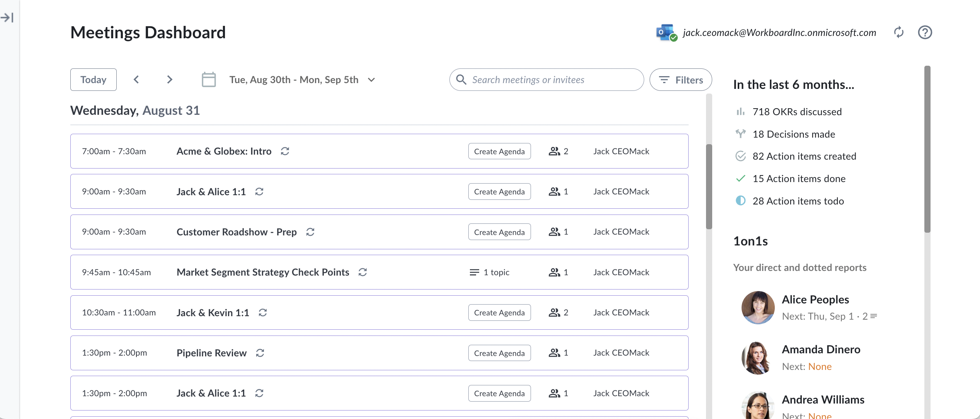This screenshot has height=419, width=980.
Task: Click recurring icon on Customer Roadshow - Prep
Action: tap(310, 232)
